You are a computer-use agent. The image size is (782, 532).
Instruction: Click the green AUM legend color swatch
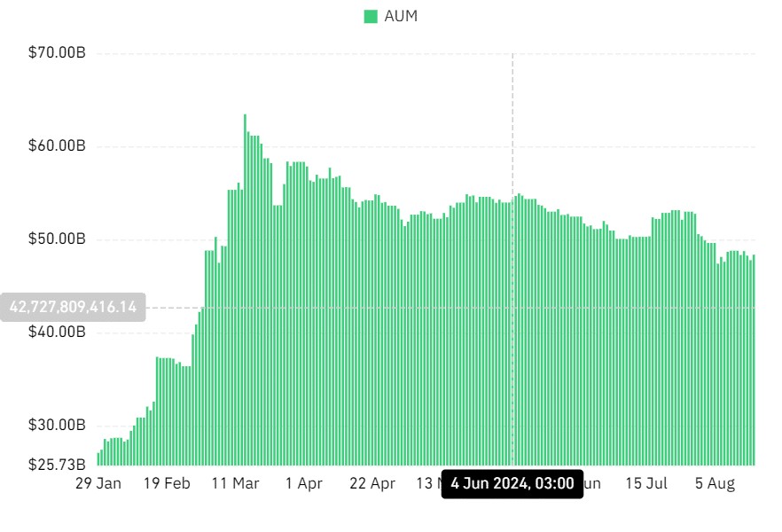coord(371,17)
